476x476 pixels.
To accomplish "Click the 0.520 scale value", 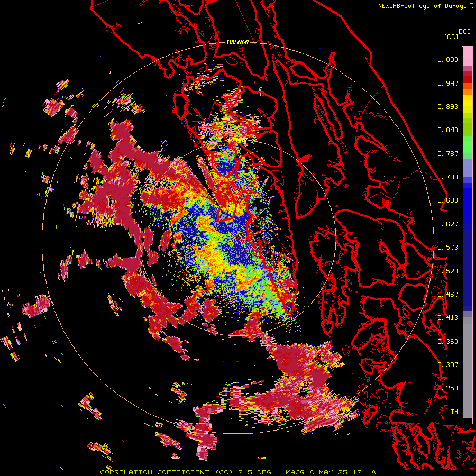I will coord(448,271).
